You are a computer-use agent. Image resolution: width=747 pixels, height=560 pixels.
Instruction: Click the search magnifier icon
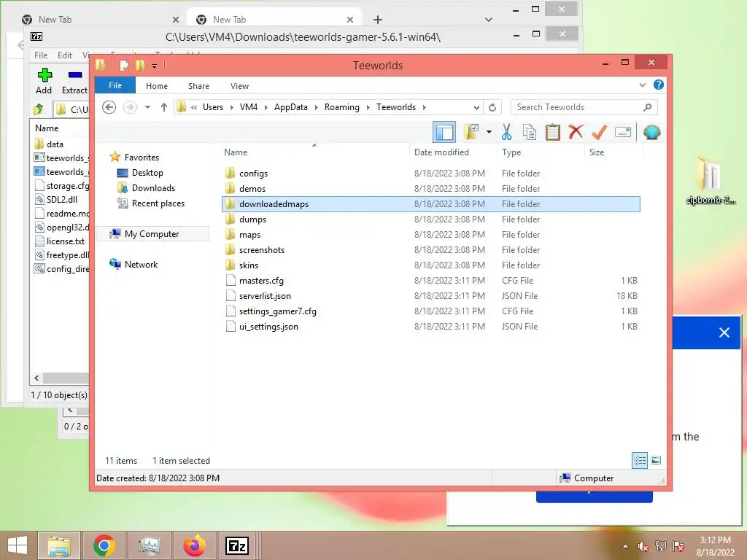[647, 107]
